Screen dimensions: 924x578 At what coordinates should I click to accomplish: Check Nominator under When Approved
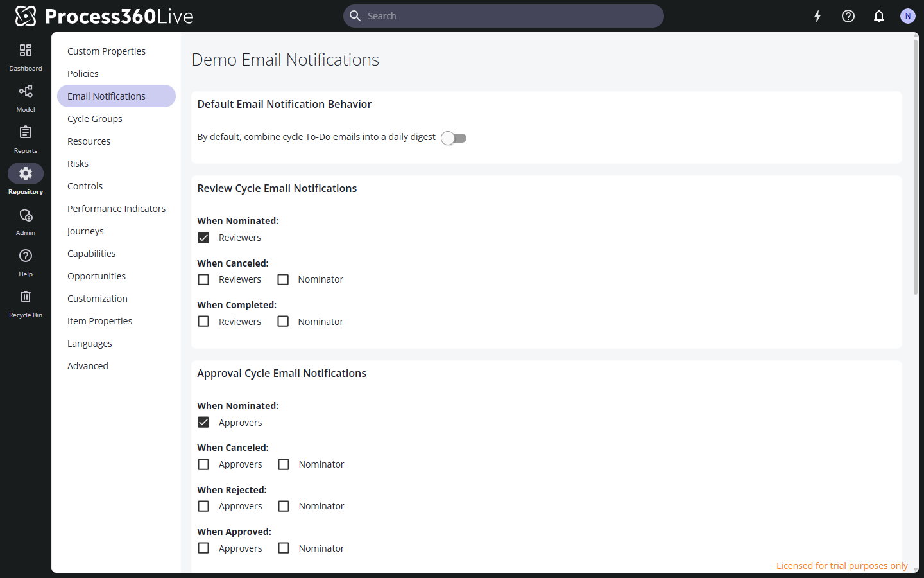[x=284, y=548]
